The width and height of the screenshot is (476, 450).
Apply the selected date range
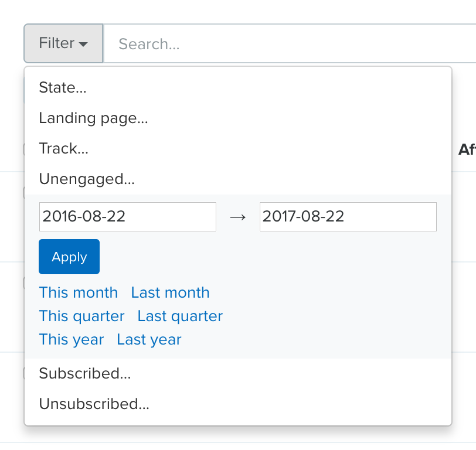click(69, 257)
